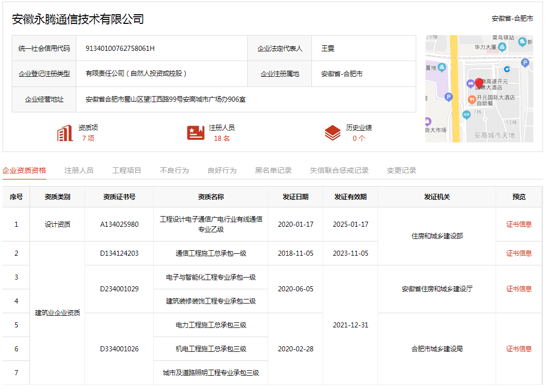Click the 菜鸟驿站 marker icon on the map
This screenshot has height=392, width=546.
pyautogui.click(x=522, y=42)
